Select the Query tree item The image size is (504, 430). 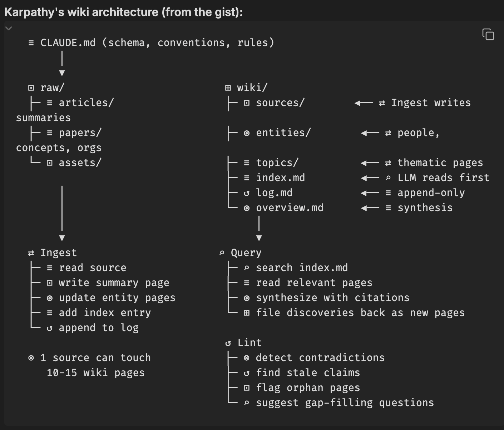pos(246,252)
